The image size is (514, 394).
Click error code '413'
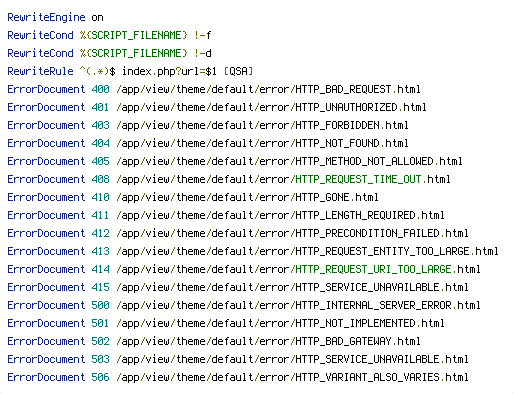(100, 251)
